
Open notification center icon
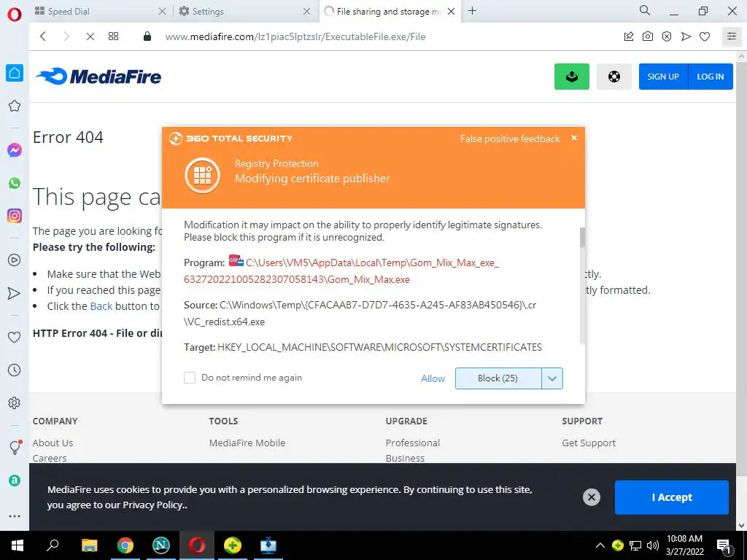pos(724,546)
